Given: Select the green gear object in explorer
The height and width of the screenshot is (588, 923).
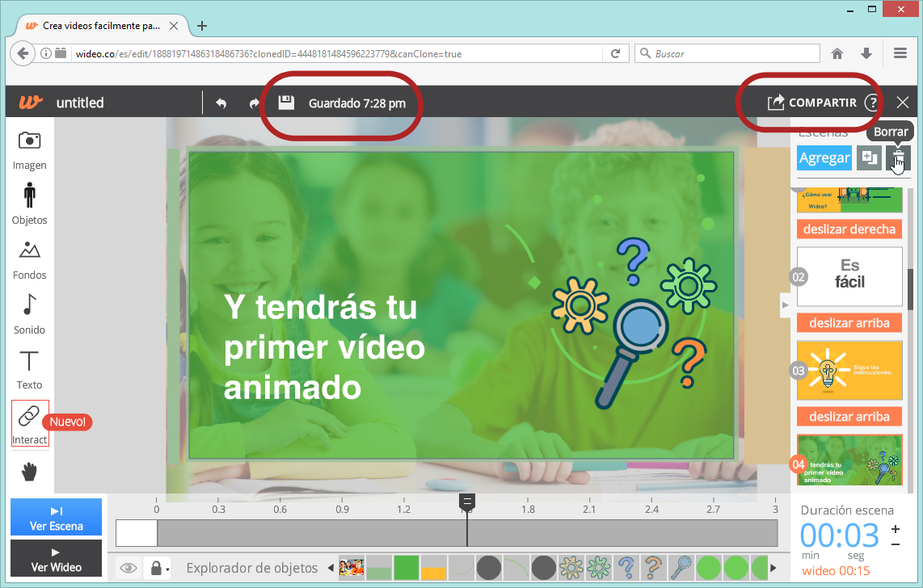Looking at the screenshot, I should tap(599, 568).
